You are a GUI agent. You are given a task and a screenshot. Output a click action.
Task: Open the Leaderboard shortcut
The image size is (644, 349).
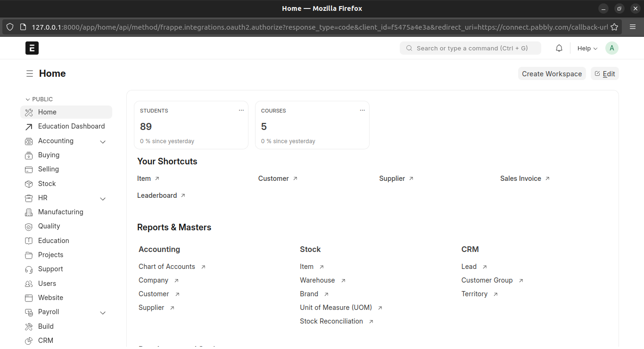(161, 195)
